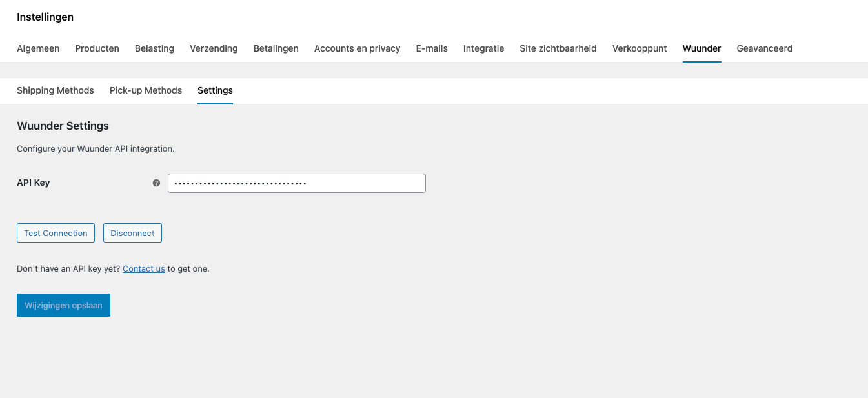Image resolution: width=868 pixels, height=398 pixels.
Task: Click the API Key help tooltip icon
Action: coord(156,183)
